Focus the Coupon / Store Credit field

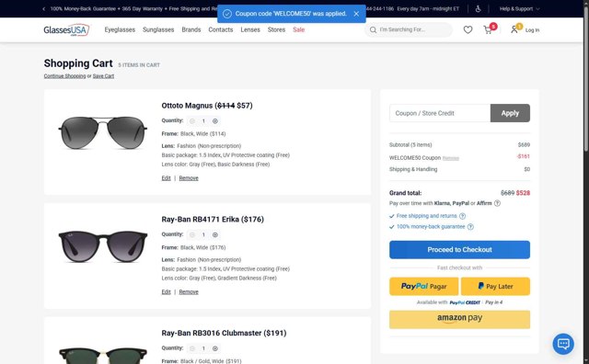[440, 113]
